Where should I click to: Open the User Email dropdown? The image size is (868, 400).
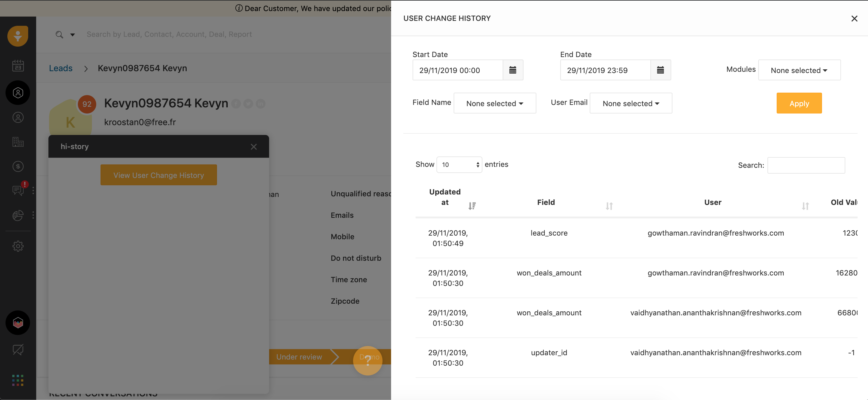pyautogui.click(x=630, y=103)
